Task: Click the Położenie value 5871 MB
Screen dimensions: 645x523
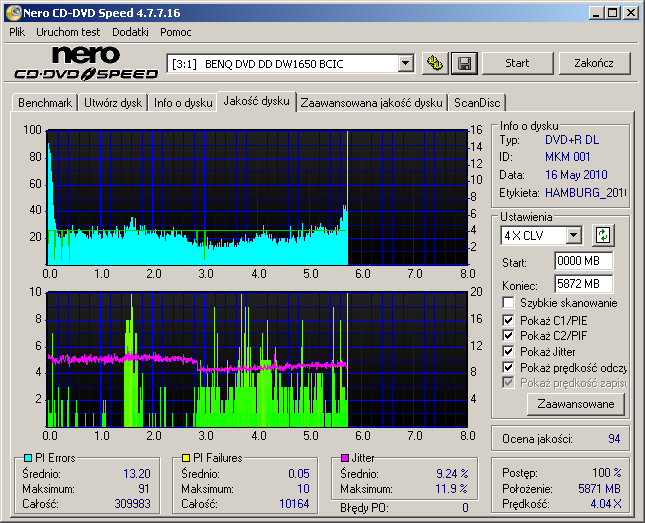Action: click(x=599, y=489)
